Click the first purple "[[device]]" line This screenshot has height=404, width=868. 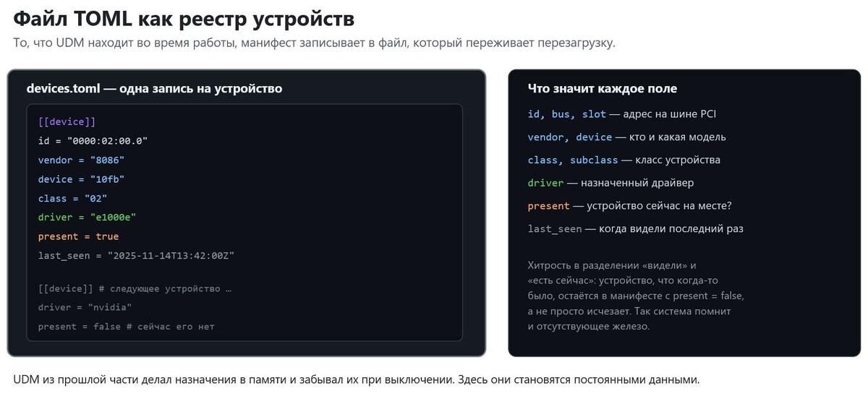[67, 122]
